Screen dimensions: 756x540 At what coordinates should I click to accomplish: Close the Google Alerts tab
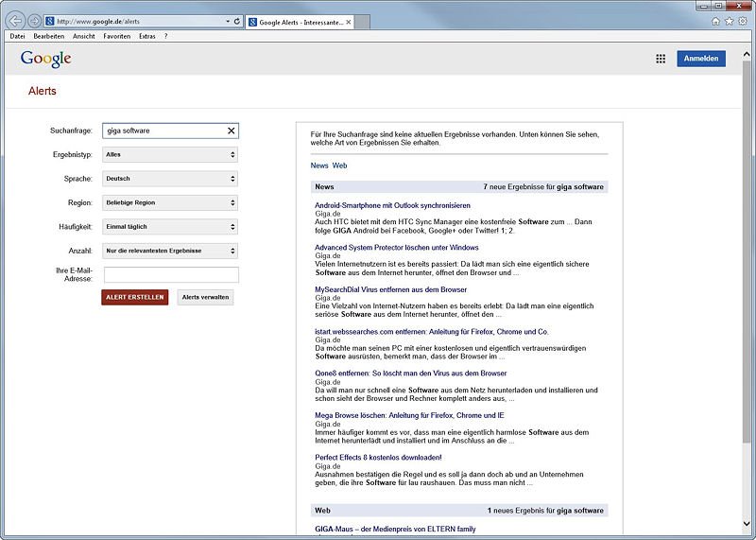[348, 22]
